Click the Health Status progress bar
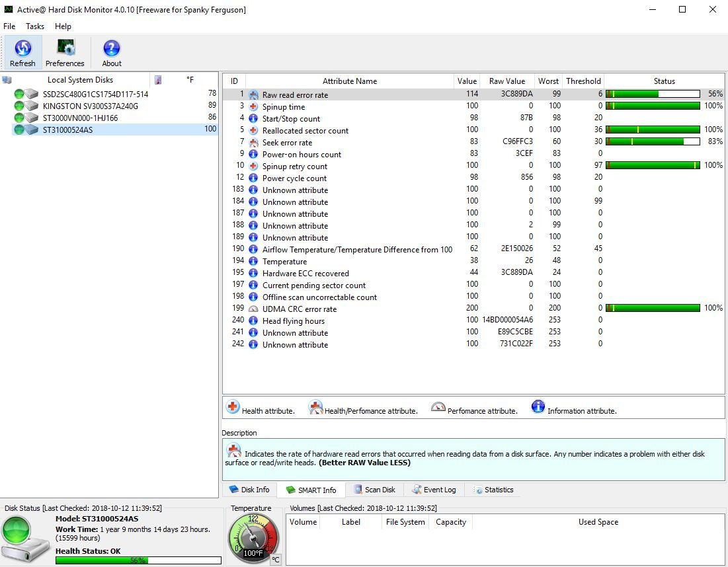This screenshot has height=567, width=728. pyautogui.click(x=138, y=560)
